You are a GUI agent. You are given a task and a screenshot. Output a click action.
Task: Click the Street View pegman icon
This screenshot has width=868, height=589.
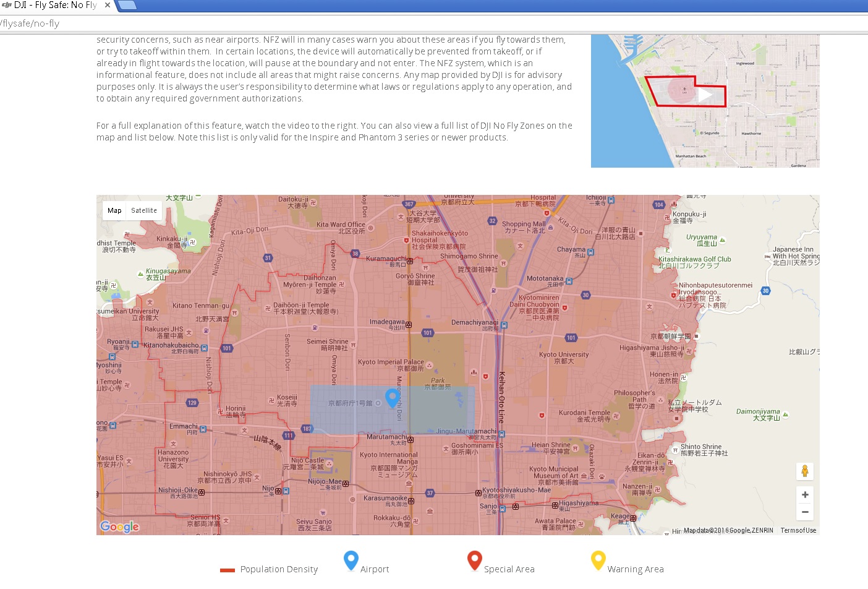(805, 471)
